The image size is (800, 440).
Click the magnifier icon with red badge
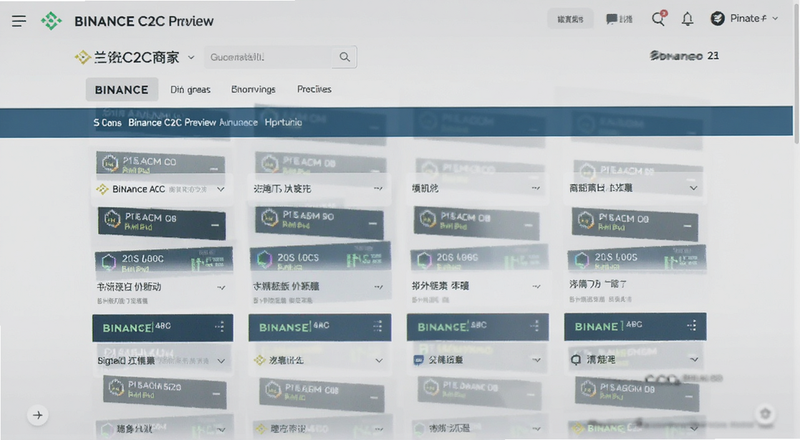pyautogui.click(x=659, y=19)
